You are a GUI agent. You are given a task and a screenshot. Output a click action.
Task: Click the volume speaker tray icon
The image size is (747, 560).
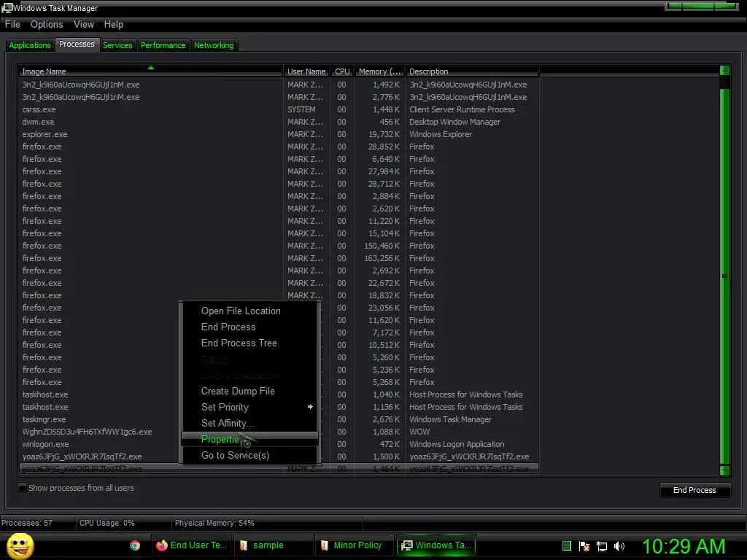(619, 545)
